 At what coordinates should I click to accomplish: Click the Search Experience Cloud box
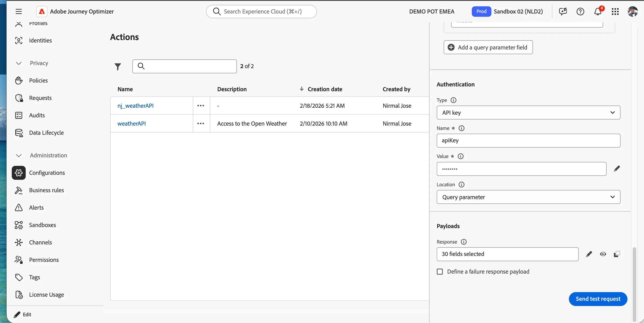(261, 12)
